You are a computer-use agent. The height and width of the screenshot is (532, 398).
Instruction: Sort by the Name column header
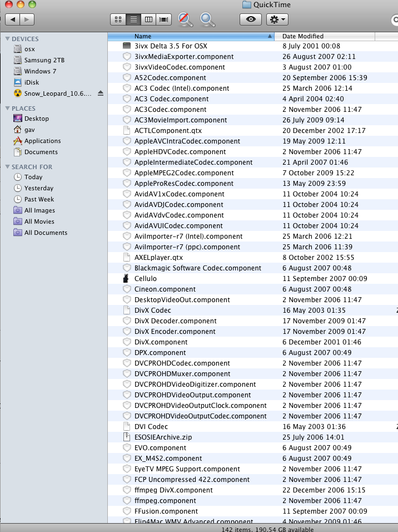191,36
